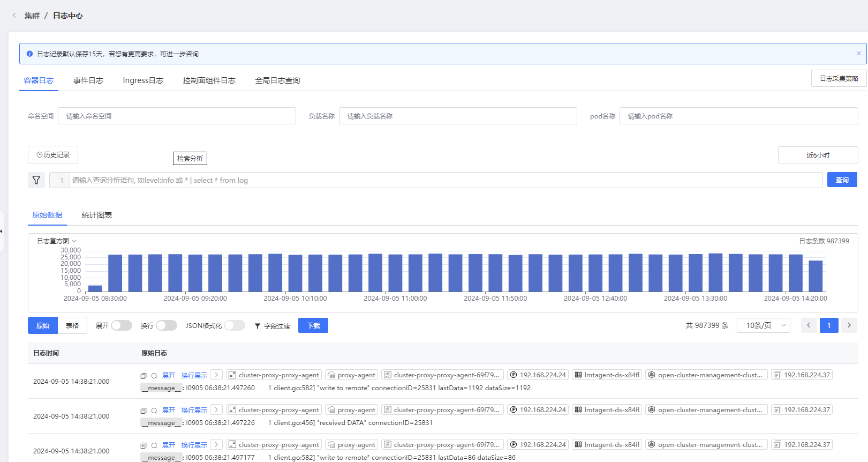Click histogram bar at 2024-09-05 08:30:00
Viewport: 868px width, 462px height.
click(x=95, y=288)
